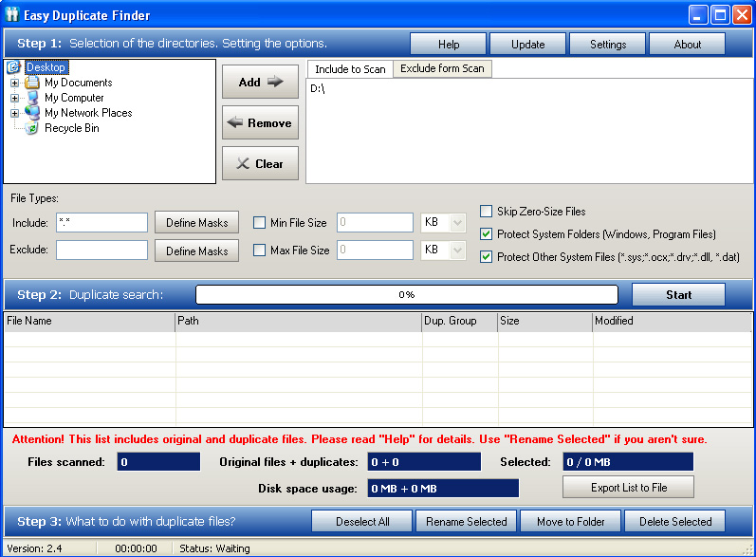Click the My Documents folder icon
The image size is (756, 557).
click(x=32, y=83)
